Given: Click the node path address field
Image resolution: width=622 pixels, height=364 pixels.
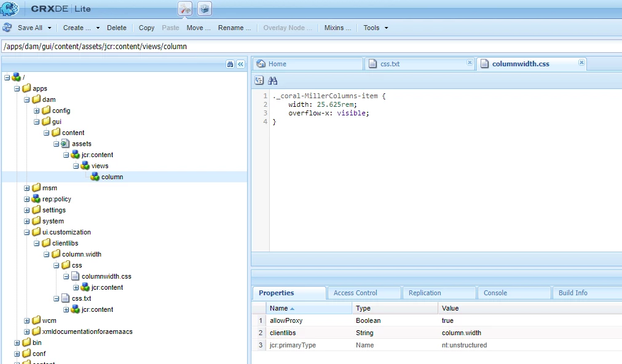Looking at the screenshot, I should (311, 46).
